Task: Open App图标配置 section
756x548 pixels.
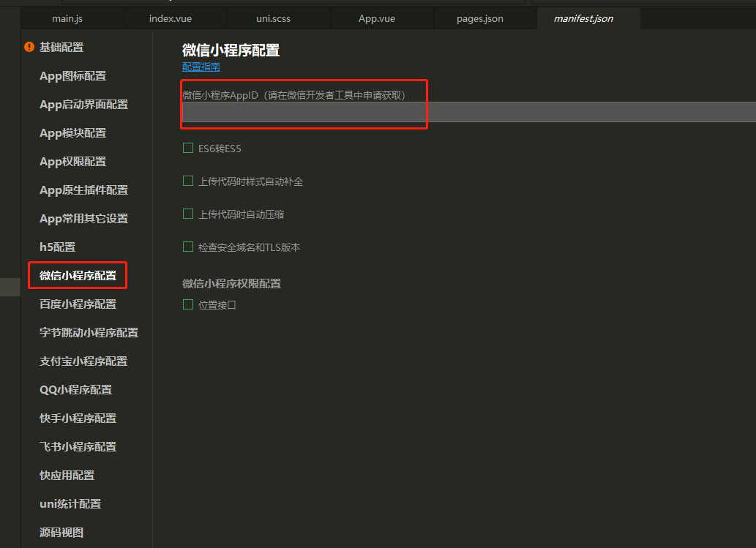Action: [72, 76]
